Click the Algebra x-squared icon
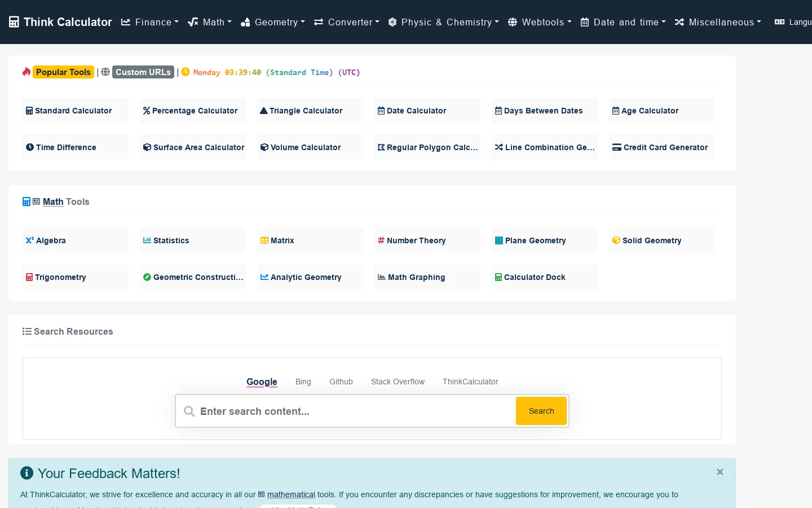The image size is (812, 508). tap(30, 240)
